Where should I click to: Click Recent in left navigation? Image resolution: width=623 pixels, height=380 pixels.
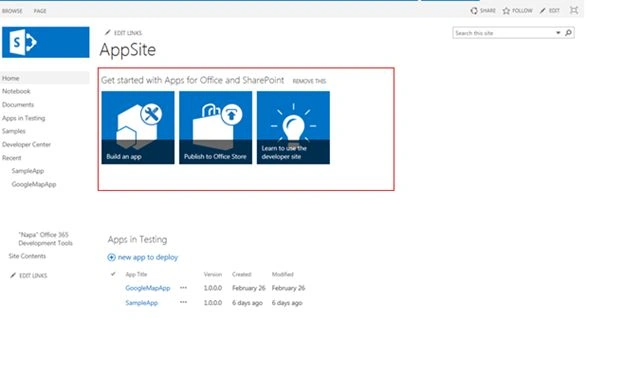point(12,158)
